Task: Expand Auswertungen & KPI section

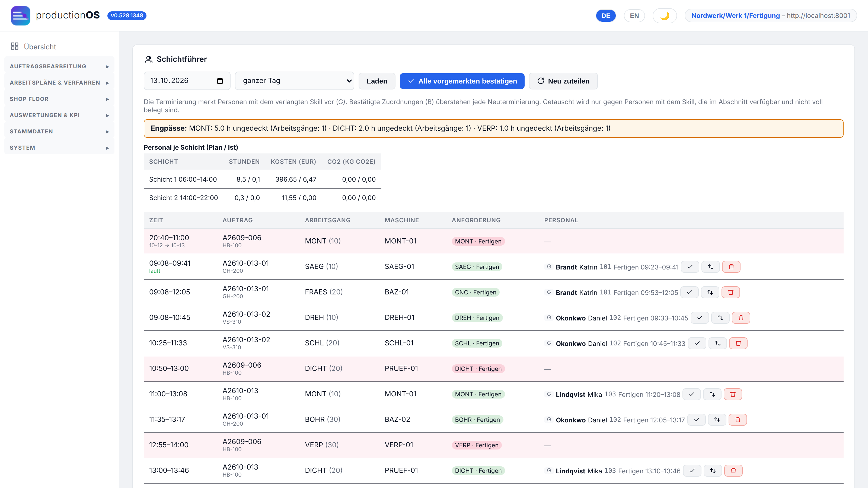Action: click(59, 115)
